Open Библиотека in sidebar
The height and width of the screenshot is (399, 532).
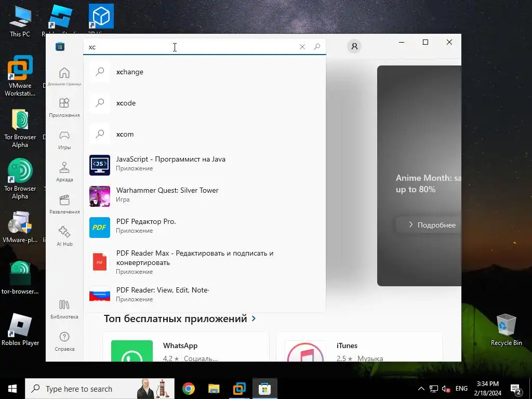click(64, 309)
